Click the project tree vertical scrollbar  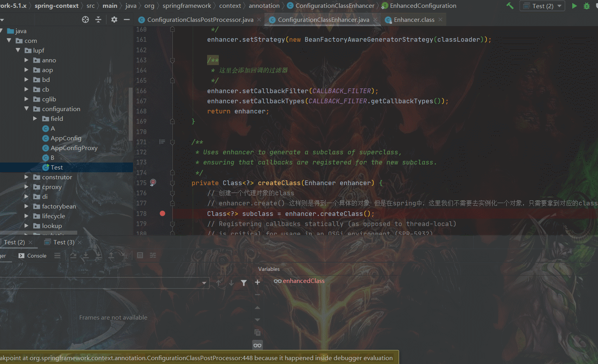(x=131, y=114)
